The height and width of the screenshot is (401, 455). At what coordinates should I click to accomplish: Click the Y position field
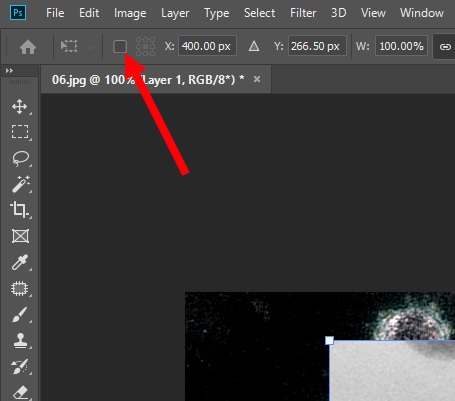click(x=317, y=46)
